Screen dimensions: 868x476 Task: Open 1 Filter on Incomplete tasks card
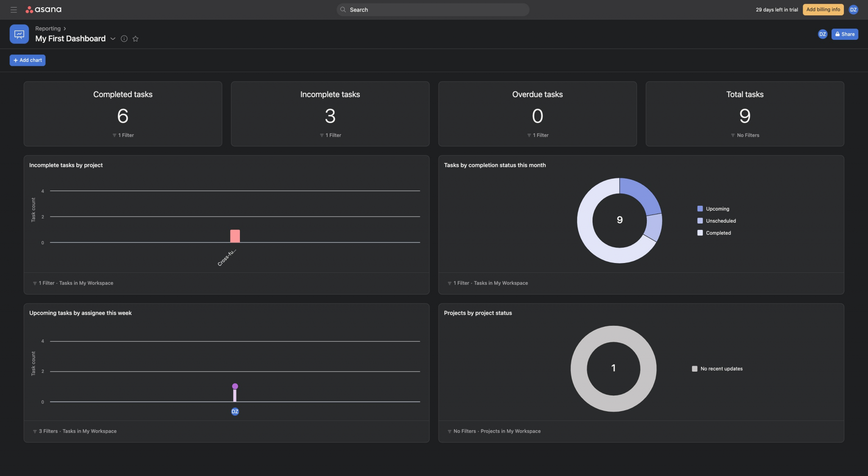pyautogui.click(x=330, y=135)
